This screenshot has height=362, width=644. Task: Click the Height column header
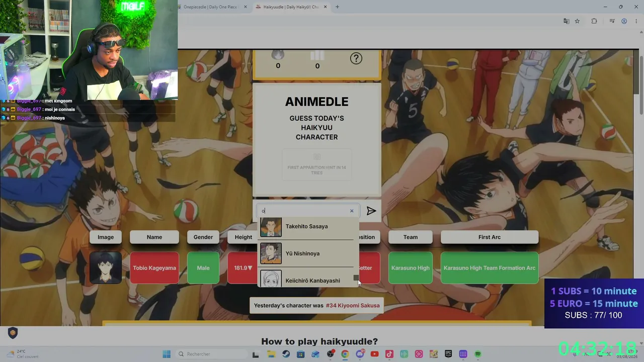[x=243, y=237]
